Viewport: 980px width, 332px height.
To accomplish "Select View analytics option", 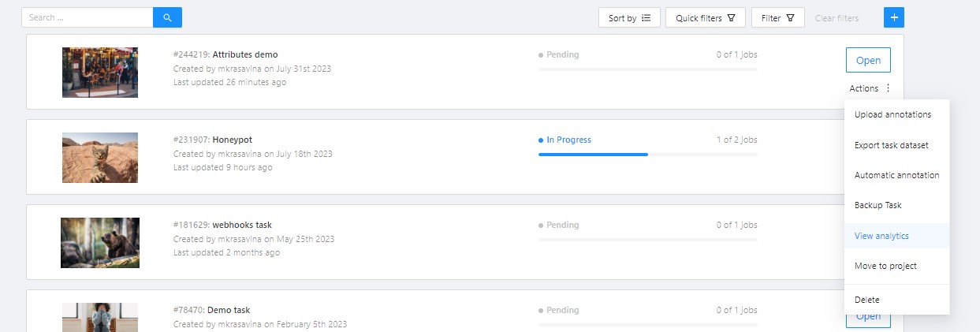I will coord(896,236).
